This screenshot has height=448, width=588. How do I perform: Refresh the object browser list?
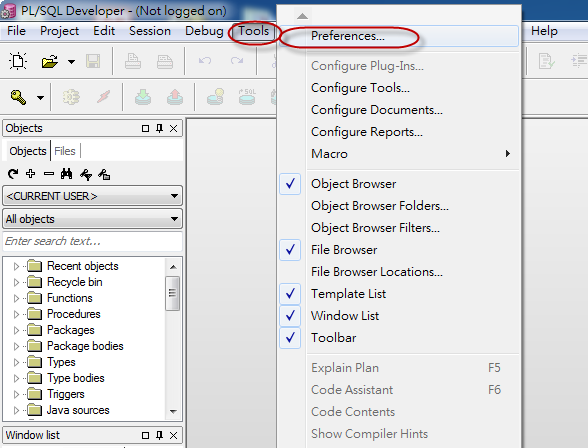[x=13, y=174]
